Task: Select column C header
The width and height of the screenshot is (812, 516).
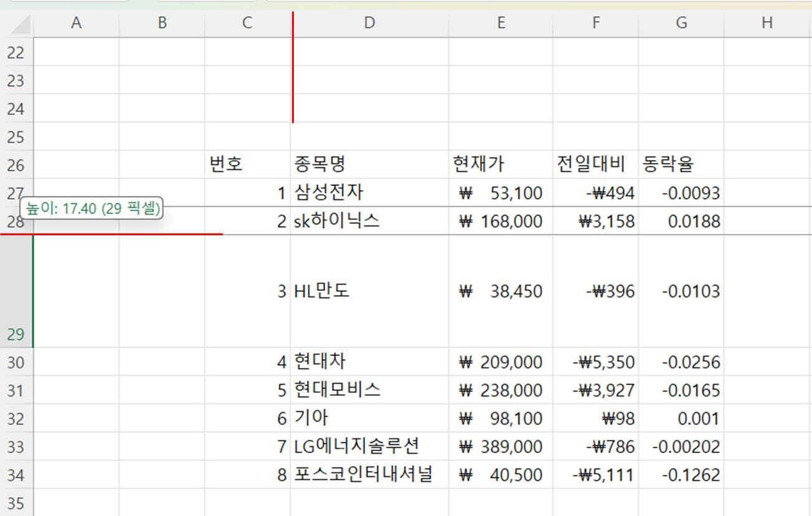Action: point(247,24)
